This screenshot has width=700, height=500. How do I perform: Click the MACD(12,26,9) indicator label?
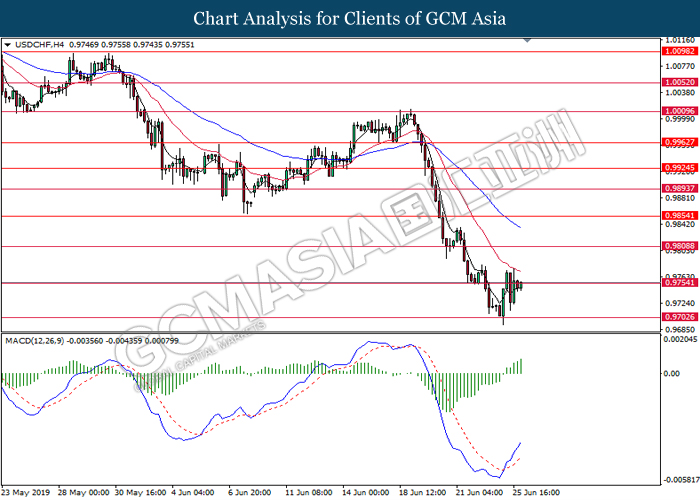tap(34, 341)
